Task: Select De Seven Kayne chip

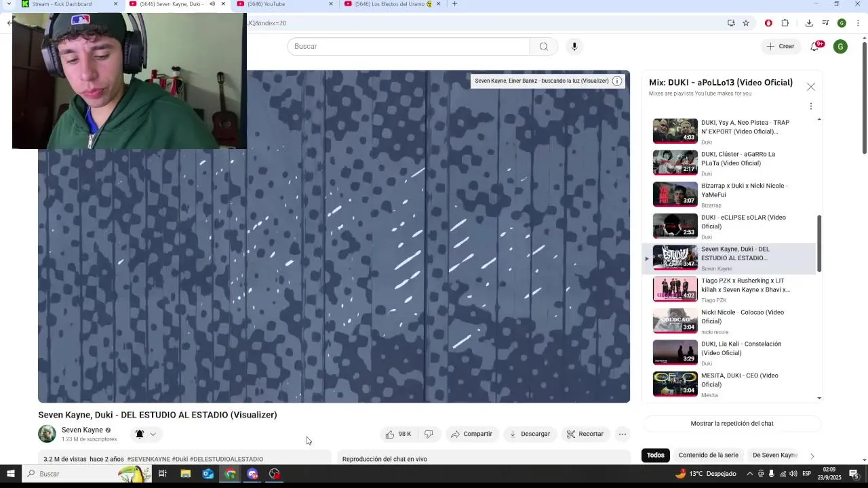Action: pos(775,455)
